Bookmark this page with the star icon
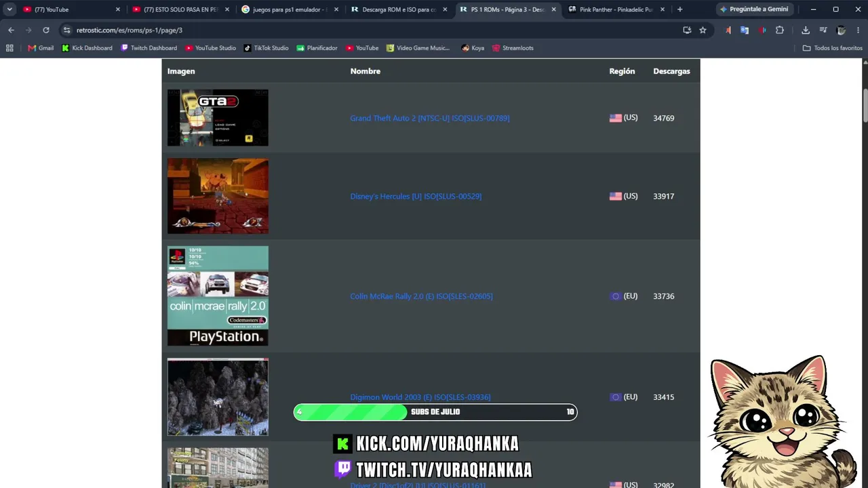 pos(703,30)
